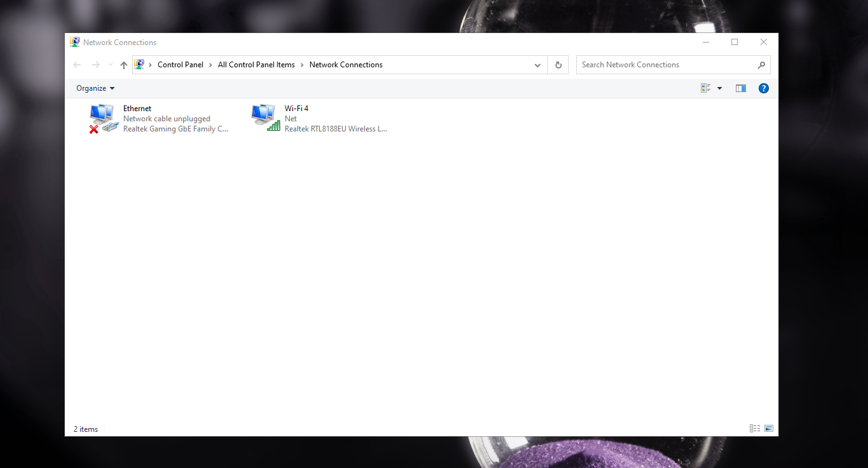
Task: Open Control Panel breadcrumb
Action: coord(180,65)
